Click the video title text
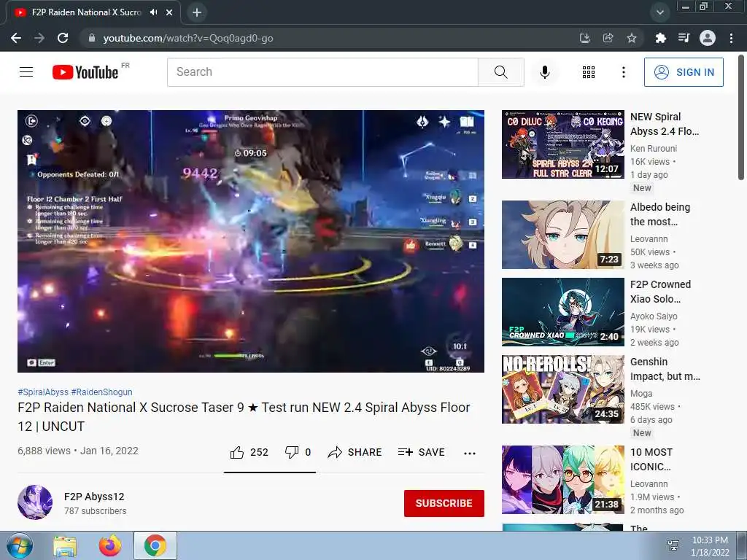The height and width of the screenshot is (560, 747). click(244, 416)
